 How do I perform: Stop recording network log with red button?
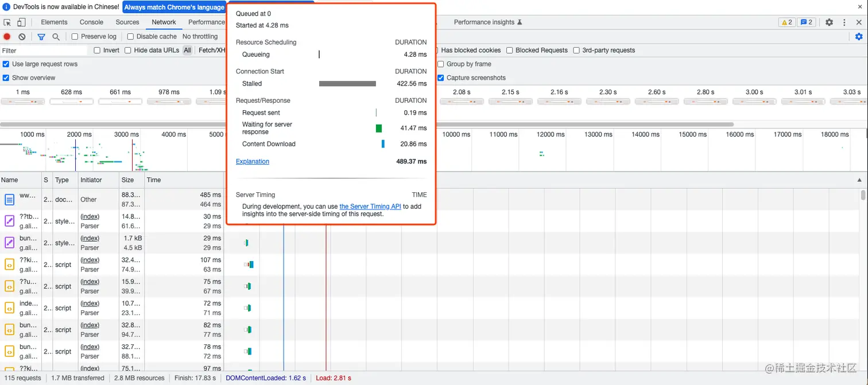click(7, 37)
